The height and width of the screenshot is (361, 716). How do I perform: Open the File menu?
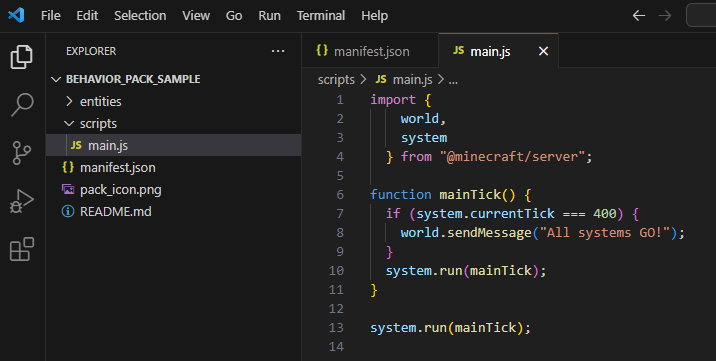50,16
